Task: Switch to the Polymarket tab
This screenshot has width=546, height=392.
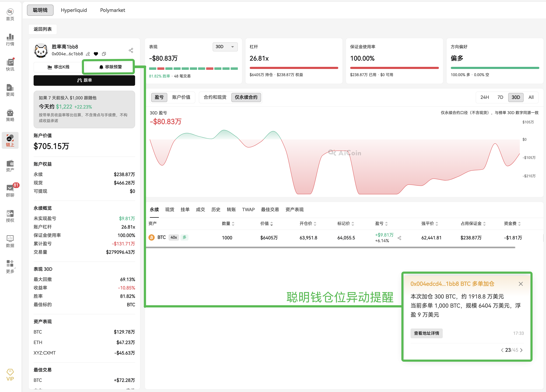Action: pos(112,10)
